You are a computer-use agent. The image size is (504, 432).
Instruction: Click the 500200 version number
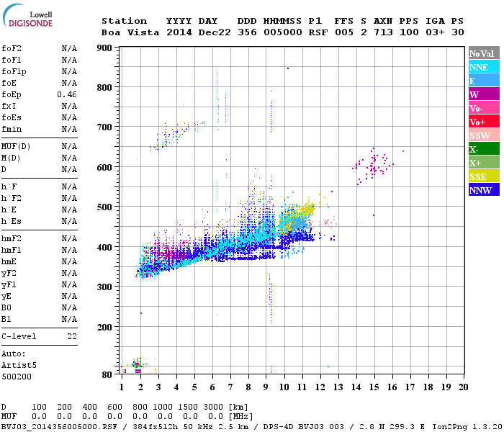(17, 377)
